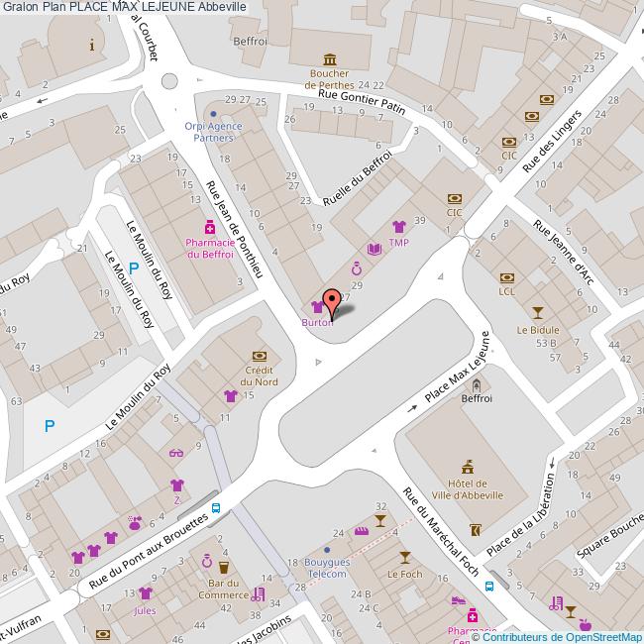The width and height of the screenshot is (644, 644).
Task: Select the Pharmacie du Beffroi cross icon
Action: (209, 227)
